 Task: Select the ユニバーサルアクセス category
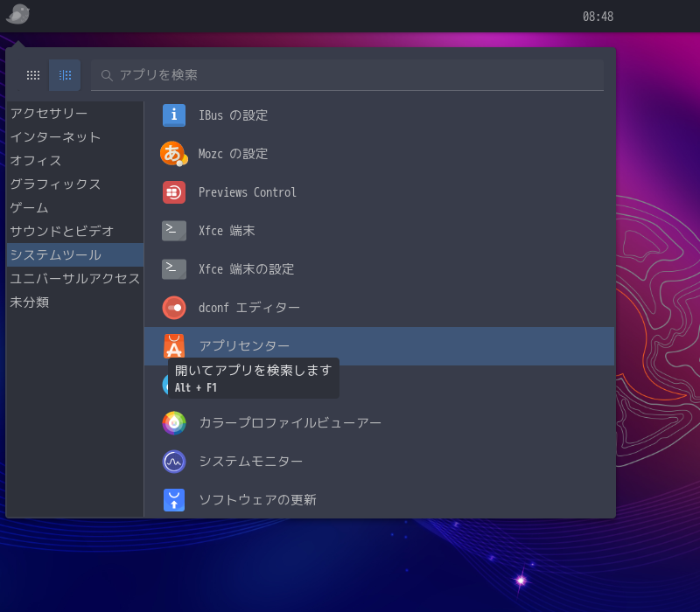point(75,278)
